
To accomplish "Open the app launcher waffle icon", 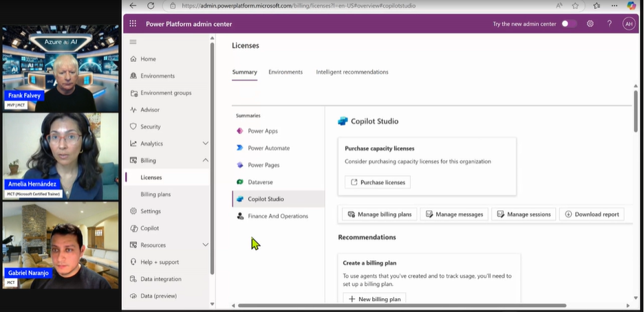I will pos(133,23).
